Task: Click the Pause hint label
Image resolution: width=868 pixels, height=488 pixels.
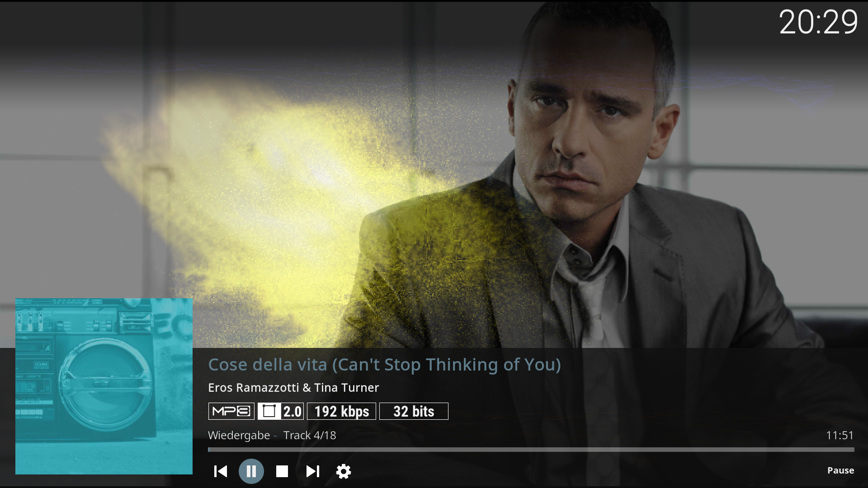Action: click(x=840, y=470)
